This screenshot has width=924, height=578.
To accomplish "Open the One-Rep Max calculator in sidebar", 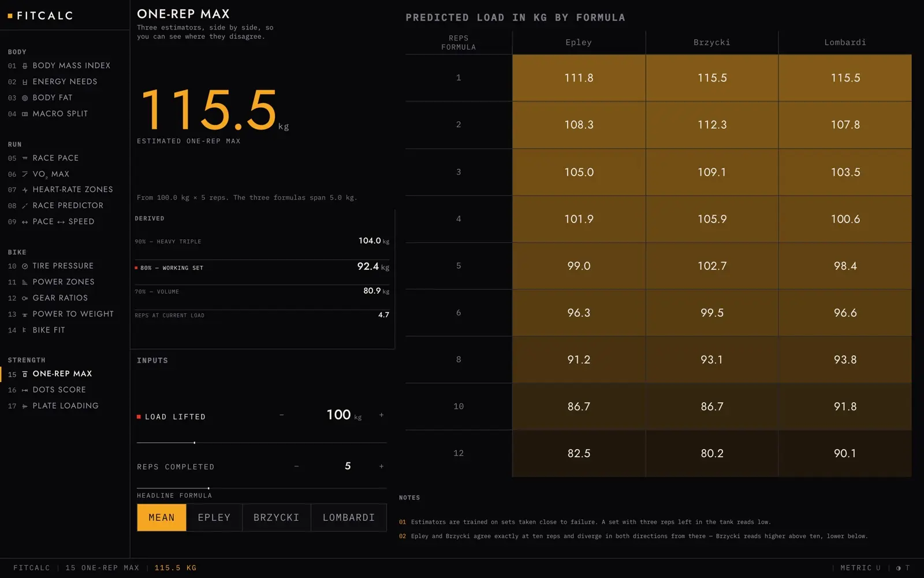I will click(x=65, y=374).
